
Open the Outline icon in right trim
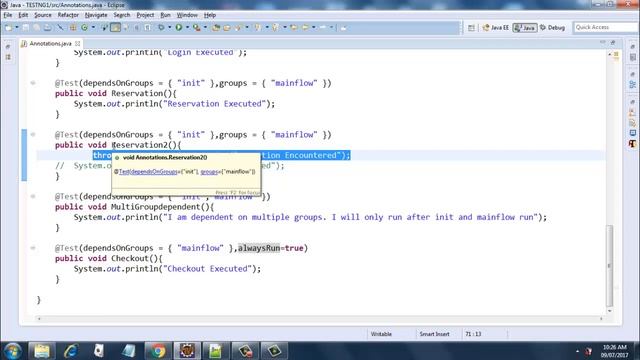pos(633,84)
